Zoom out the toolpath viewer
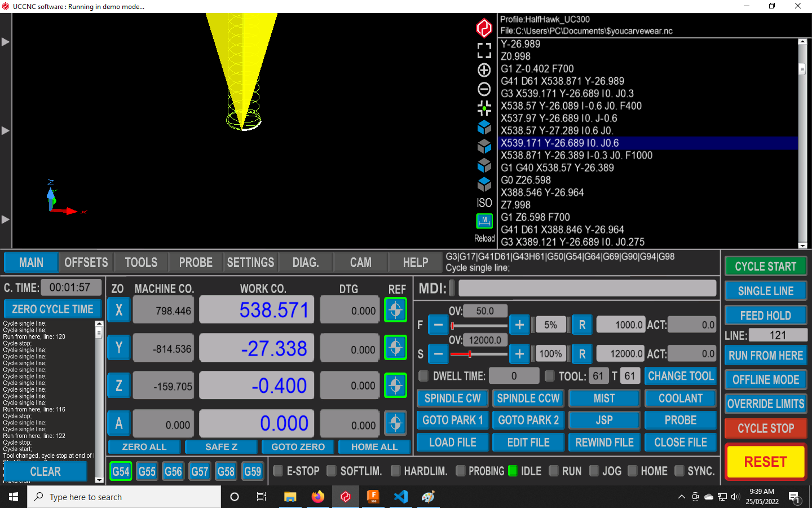This screenshot has width=812, height=508. 484,89
